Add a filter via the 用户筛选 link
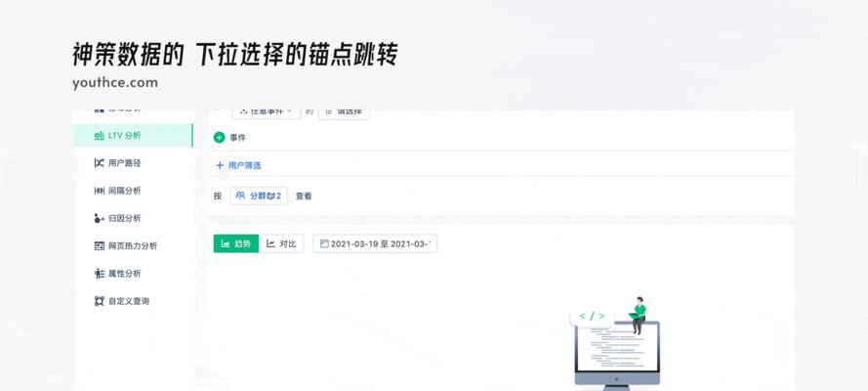Screen dimensions: 868x391 pyautogui.click(x=238, y=165)
